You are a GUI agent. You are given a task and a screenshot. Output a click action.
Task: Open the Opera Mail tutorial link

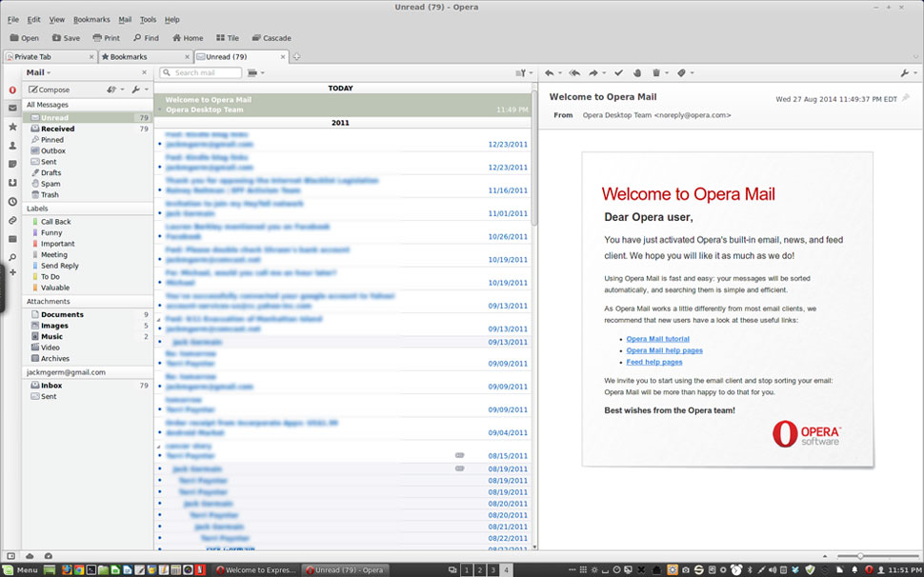(657, 339)
